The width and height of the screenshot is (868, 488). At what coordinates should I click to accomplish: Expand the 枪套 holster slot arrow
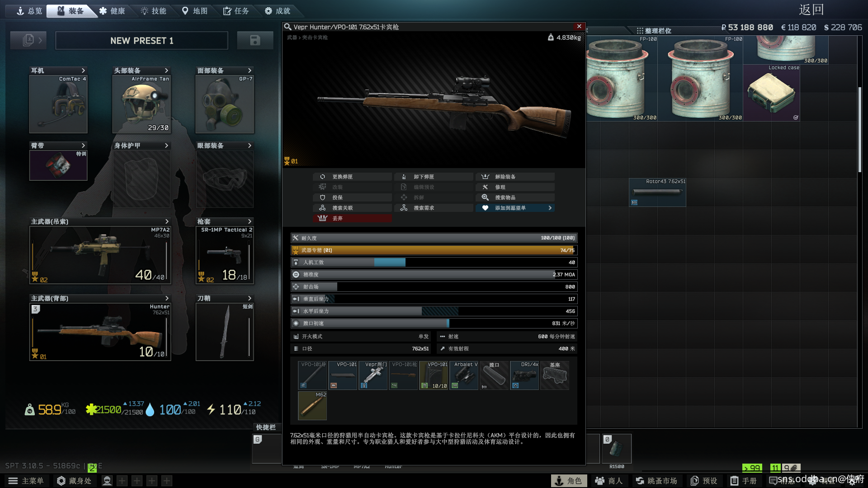tap(250, 221)
